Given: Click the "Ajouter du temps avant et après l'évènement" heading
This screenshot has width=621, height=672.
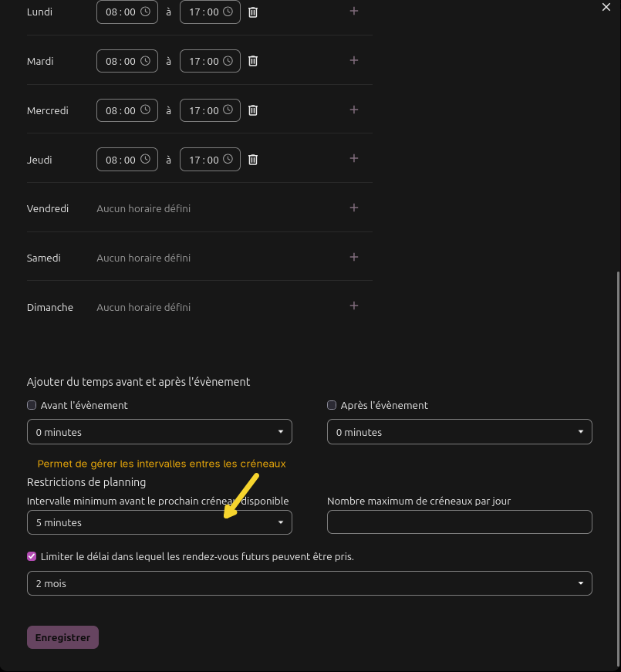Looking at the screenshot, I should (138, 382).
